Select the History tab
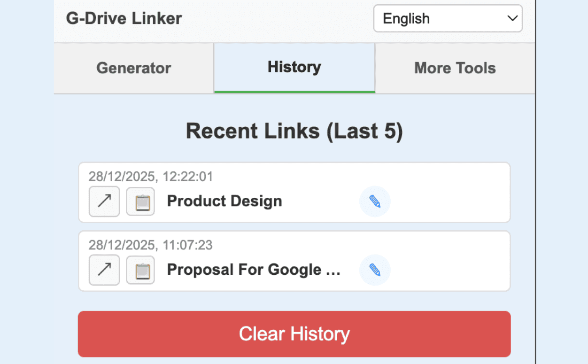This screenshot has width=588, height=364. (x=294, y=67)
